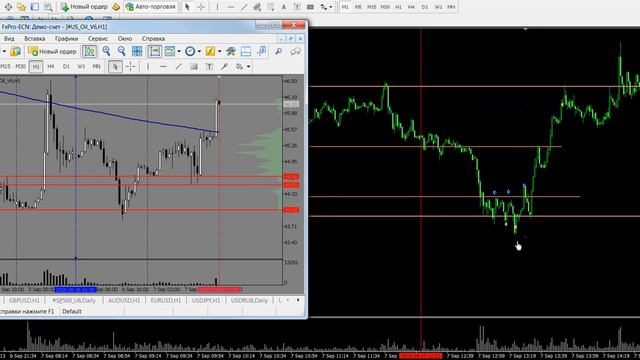Select cursor arrow tool in background window toolbar
This screenshot has height=360, width=640.
tap(187, 7)
